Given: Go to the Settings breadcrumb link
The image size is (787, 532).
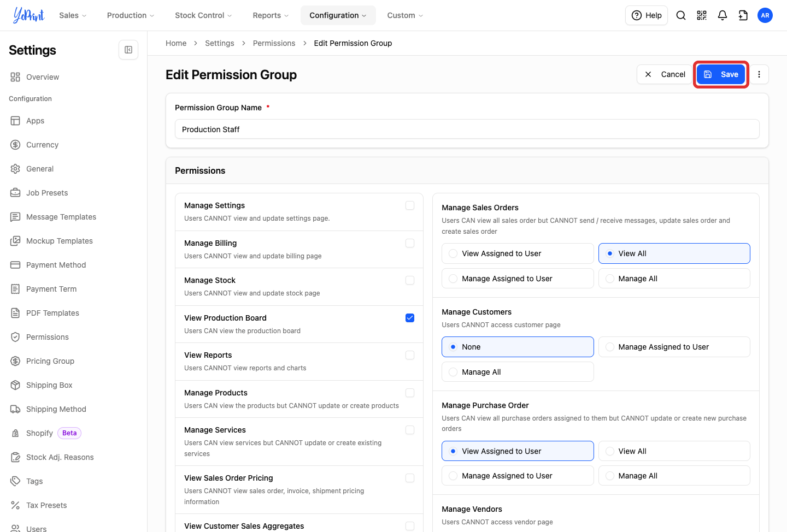Looking at the screenshot, I should point(219,43).
